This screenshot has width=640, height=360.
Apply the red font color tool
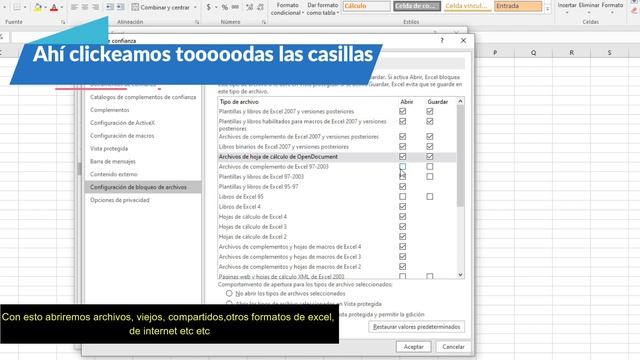[54, 7]
